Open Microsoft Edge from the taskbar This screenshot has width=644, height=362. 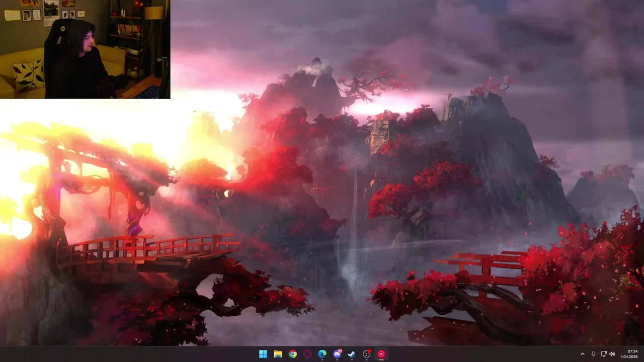coord(323,354)
